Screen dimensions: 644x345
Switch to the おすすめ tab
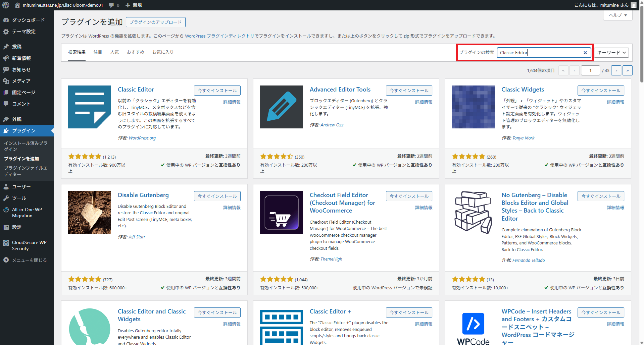tap(135, 52)
